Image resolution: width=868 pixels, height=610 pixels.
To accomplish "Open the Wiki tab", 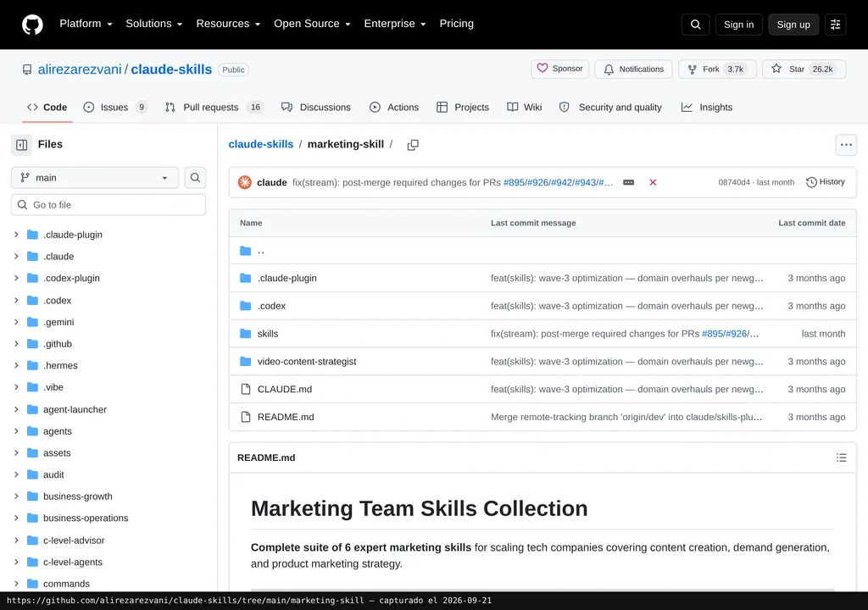I will click(x=525, y=108).
